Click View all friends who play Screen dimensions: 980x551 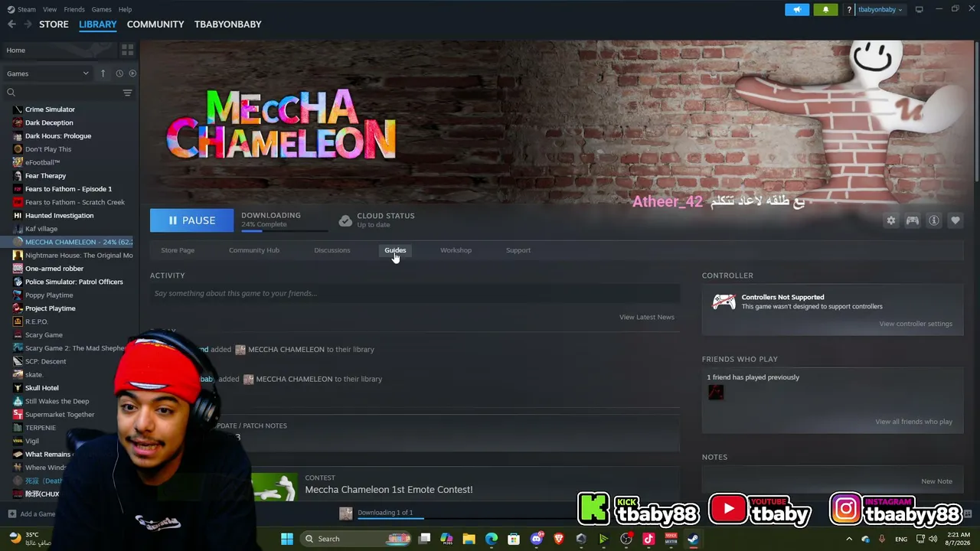914,422
